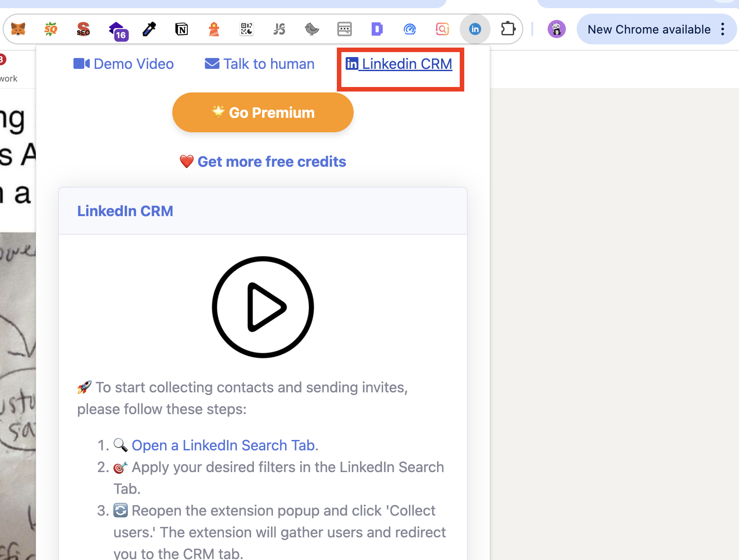
Task: Open the Notion web clipper extension
Action: [181, 29]
